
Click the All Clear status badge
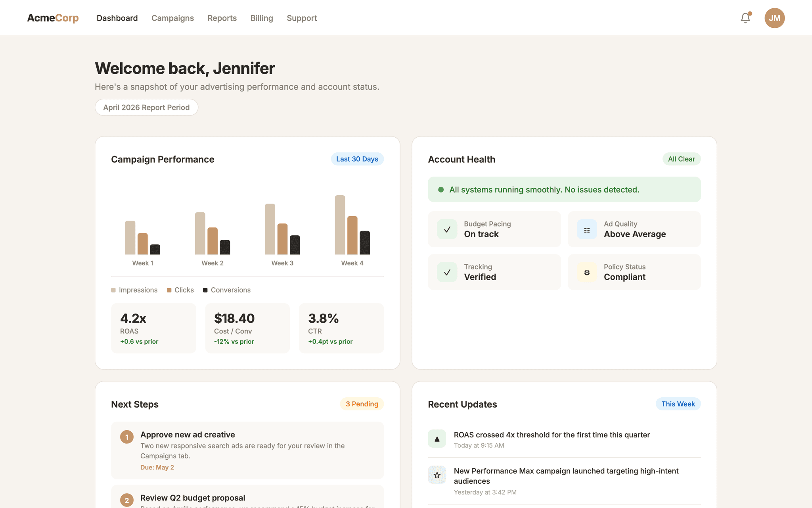click(681, 159)
